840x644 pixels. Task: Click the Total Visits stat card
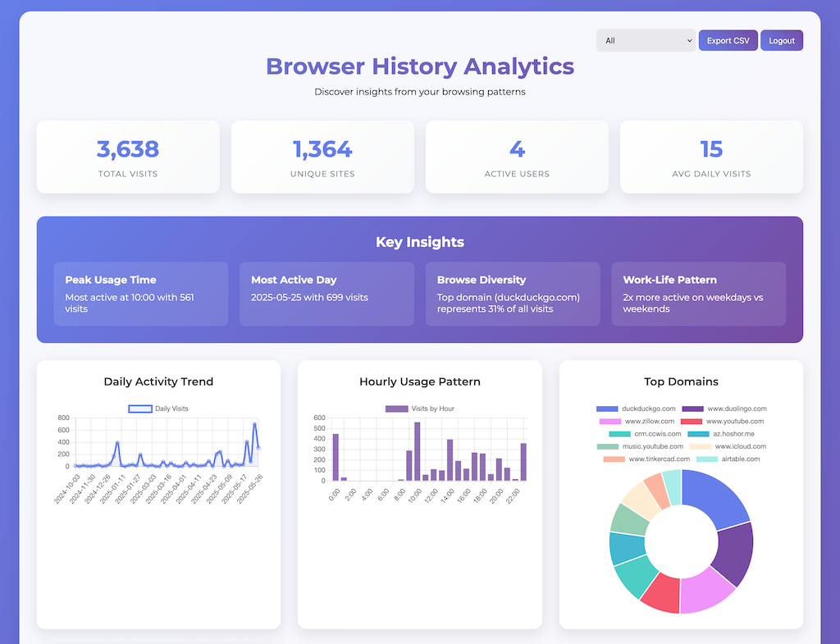point(128,157)
